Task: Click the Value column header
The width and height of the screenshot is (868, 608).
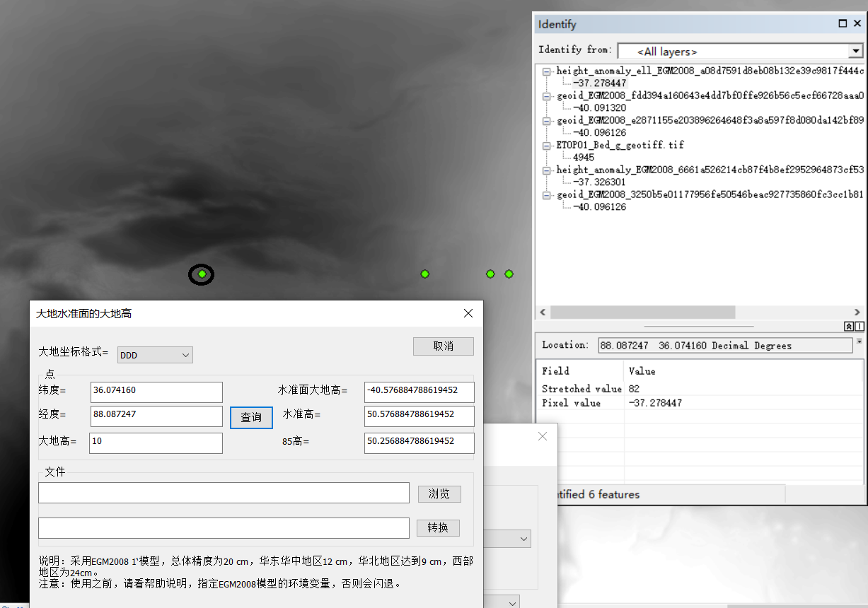Action: 642,371
